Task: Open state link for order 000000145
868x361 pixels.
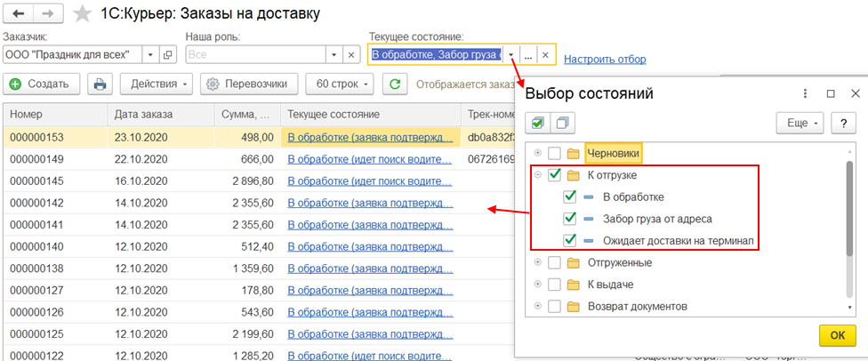Action: [370, 180]
